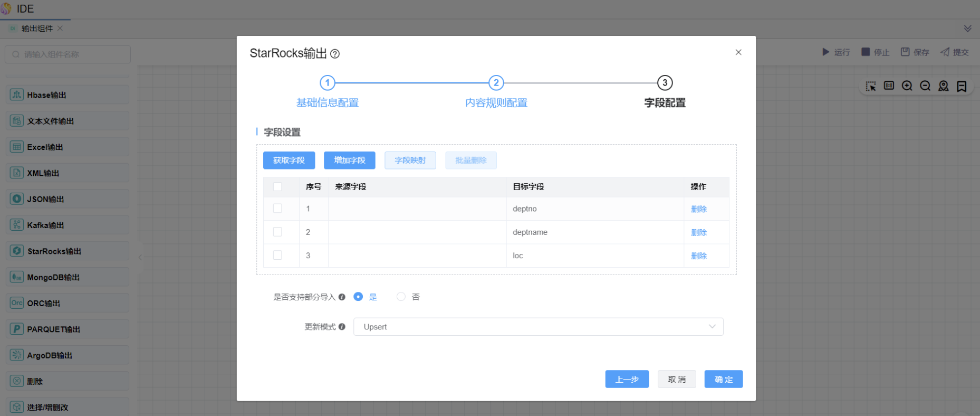The width and height of the screenshot is (980, 416).
Task: Click the info icon beside 是否支持部分导入
Action: (342, 297)
